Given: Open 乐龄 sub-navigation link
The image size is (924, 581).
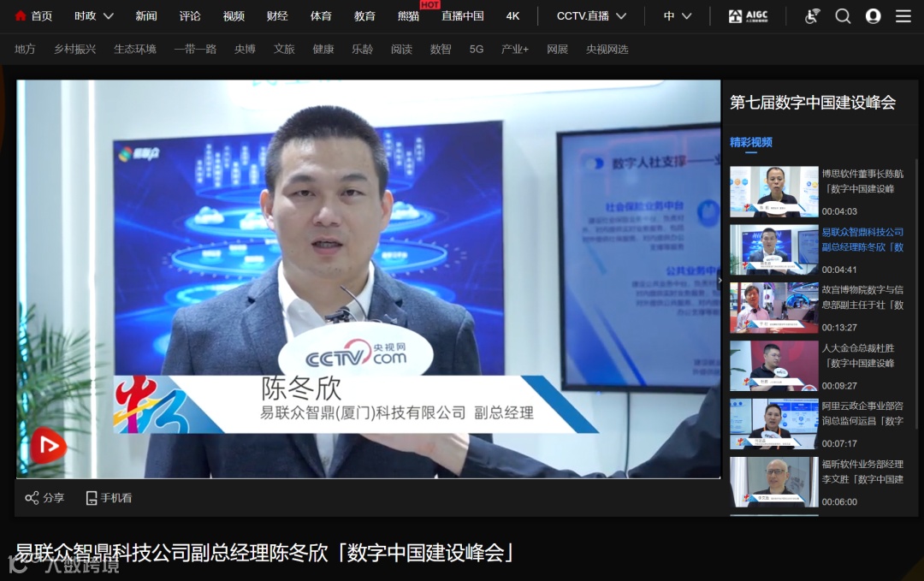Looking at the screenshot, I should coord(363,49).
